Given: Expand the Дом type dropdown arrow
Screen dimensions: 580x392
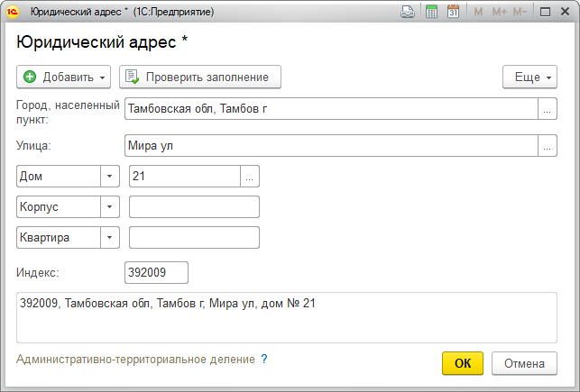Looking at the screenshot, I should (x=110, y=177).
